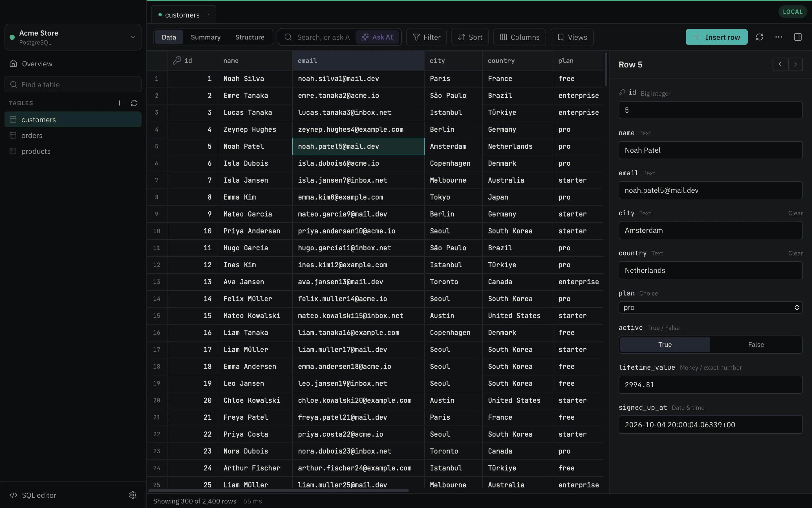Select cell zeynep.hughes4@example.com
Viewport: 812px width, 508px height.
(358, 129)
